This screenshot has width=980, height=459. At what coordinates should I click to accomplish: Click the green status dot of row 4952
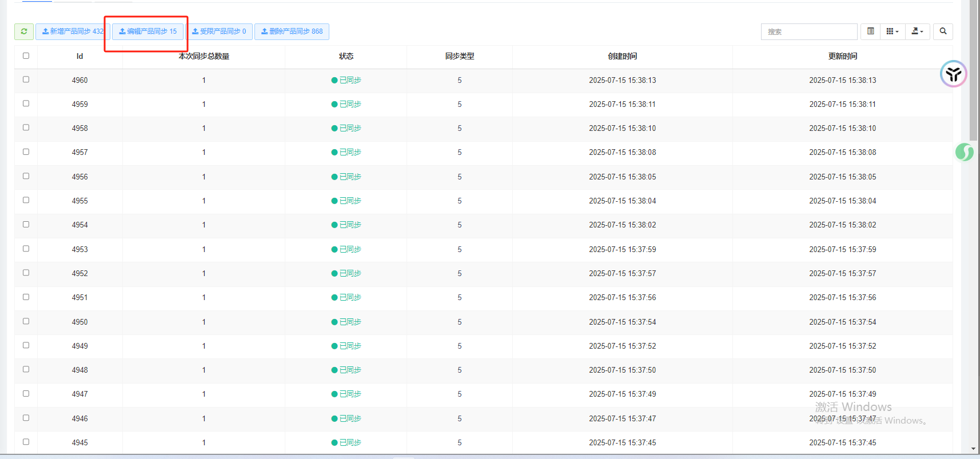point(334,274)
